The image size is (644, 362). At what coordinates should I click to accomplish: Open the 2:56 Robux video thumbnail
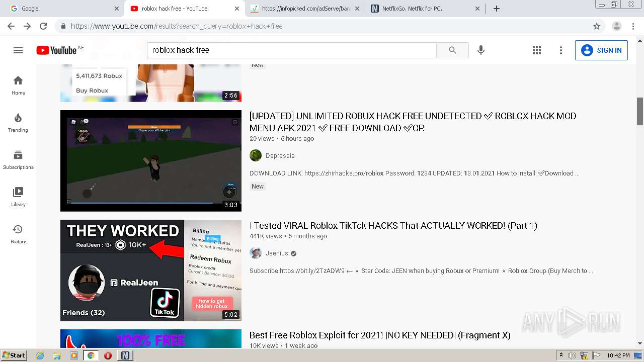click(x=151, y=83)
